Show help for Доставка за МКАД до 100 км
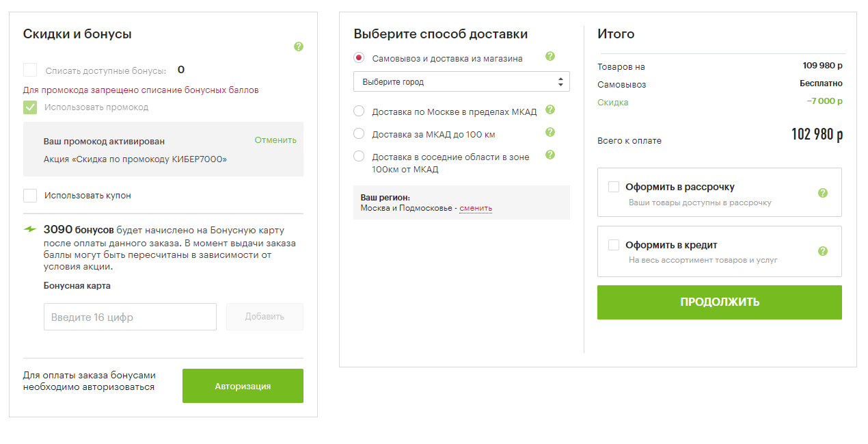Image resolution: width=868 pixels, height=444 pixels. (x=550, y=133)
